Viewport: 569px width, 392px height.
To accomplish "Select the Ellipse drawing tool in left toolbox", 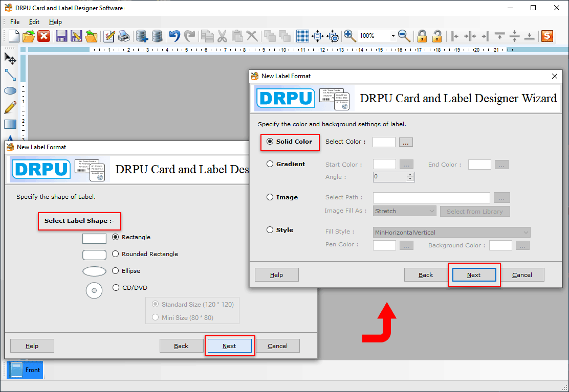I will point(10,90).
